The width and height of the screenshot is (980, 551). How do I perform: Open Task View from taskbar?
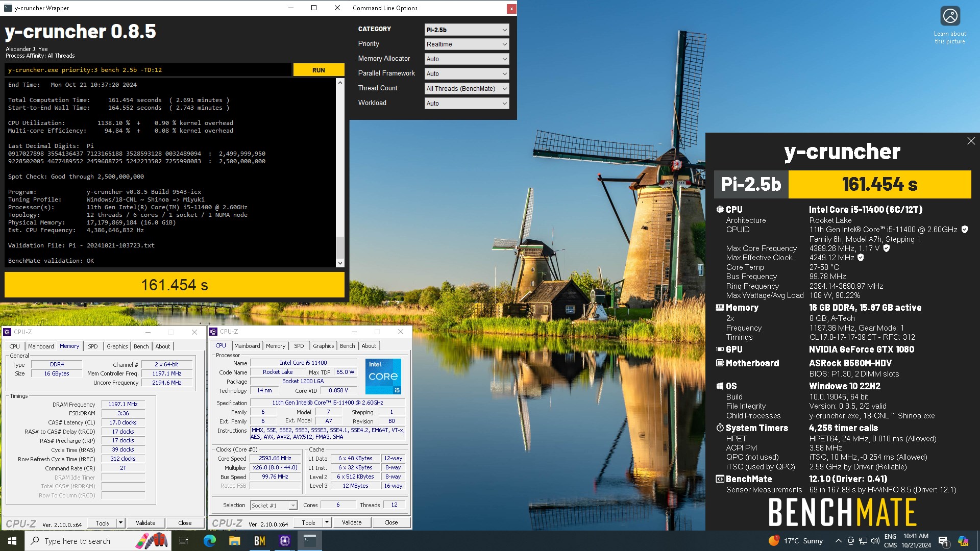184,541
